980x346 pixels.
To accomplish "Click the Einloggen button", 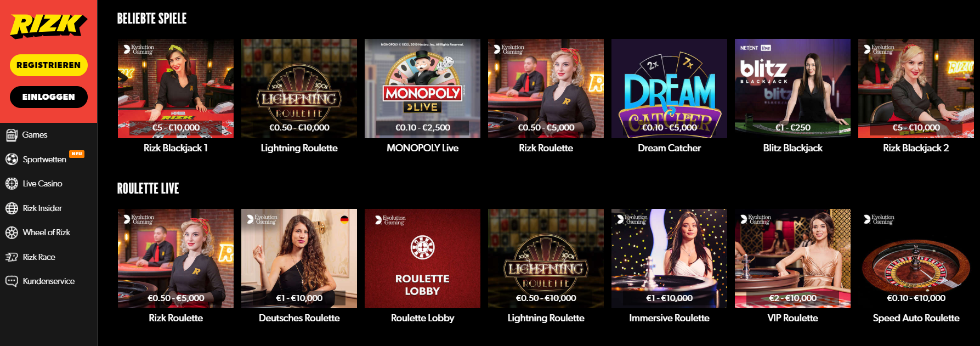I will tap(49, 97).
